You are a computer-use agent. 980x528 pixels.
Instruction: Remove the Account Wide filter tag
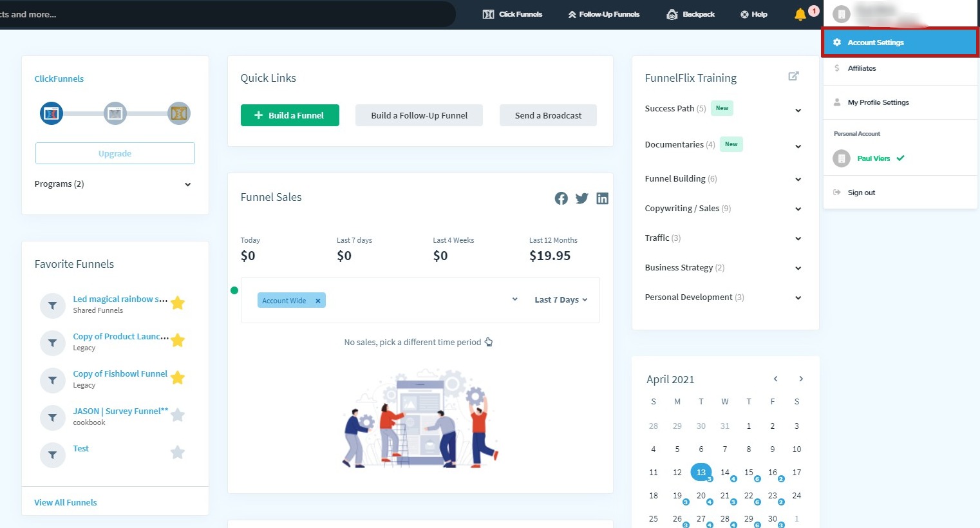[318, 301]
